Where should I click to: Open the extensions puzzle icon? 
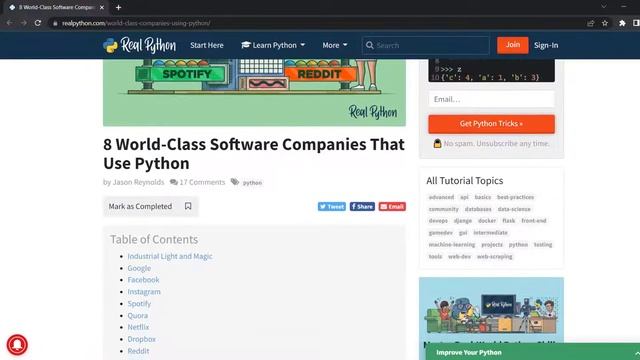click(622, 23)
